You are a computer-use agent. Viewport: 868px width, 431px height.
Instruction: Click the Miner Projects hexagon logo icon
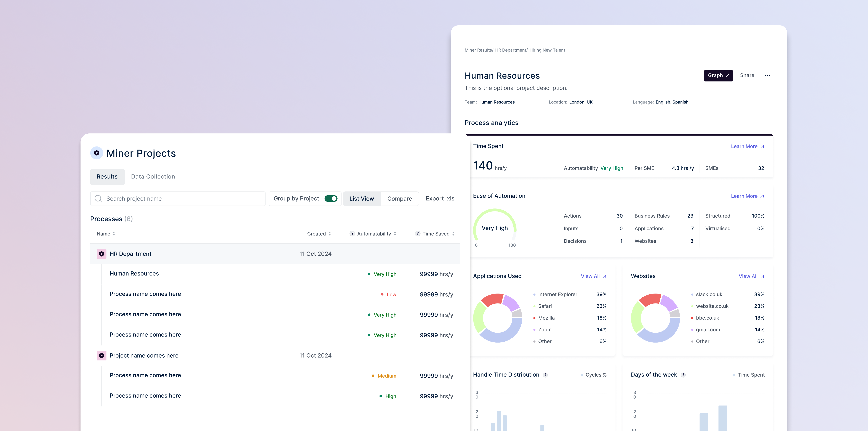[97, 153]
